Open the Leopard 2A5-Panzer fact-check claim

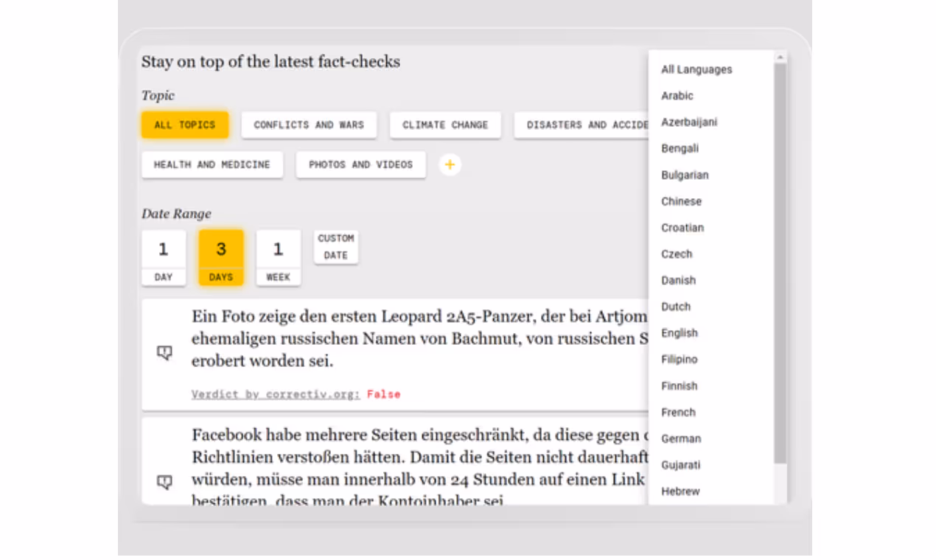pyautogui.click(x=419, y=339)
